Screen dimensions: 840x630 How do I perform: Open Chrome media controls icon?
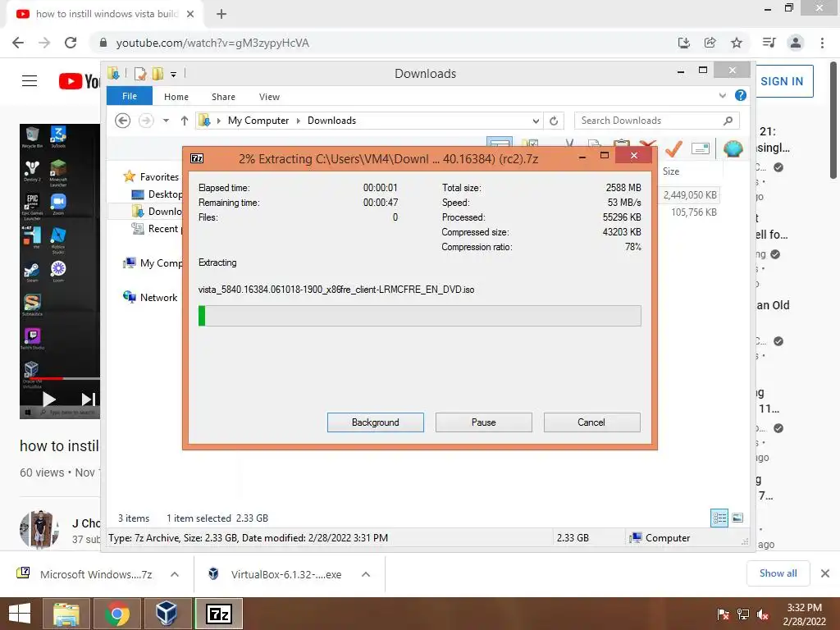769,43
